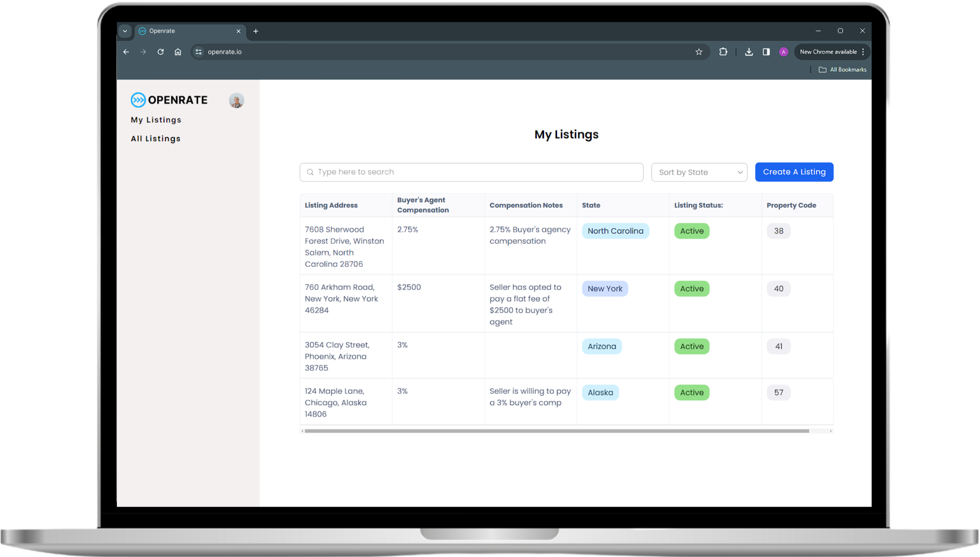The image size is (980, 557).
Task: Expand the Sort by State dropdown
Action: click(x=699, y=172)
